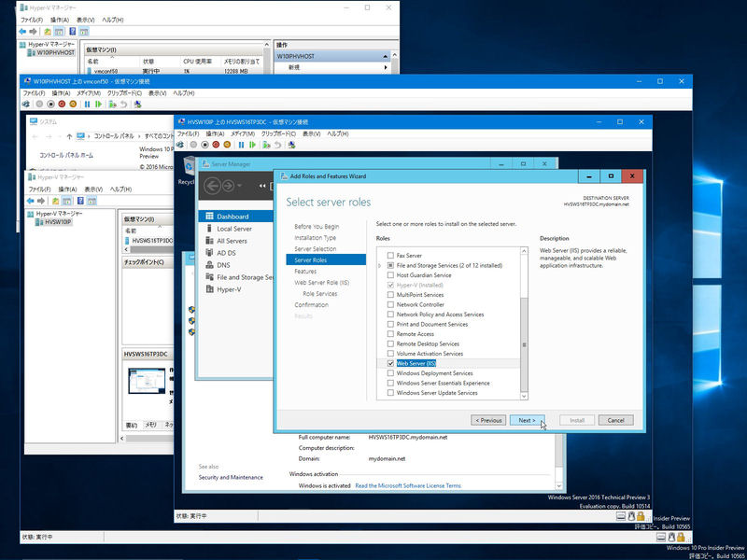This screenshot has width=747, height=560.
Task: Check the Host Guardian Service role
Action: [x=390, y=275]
